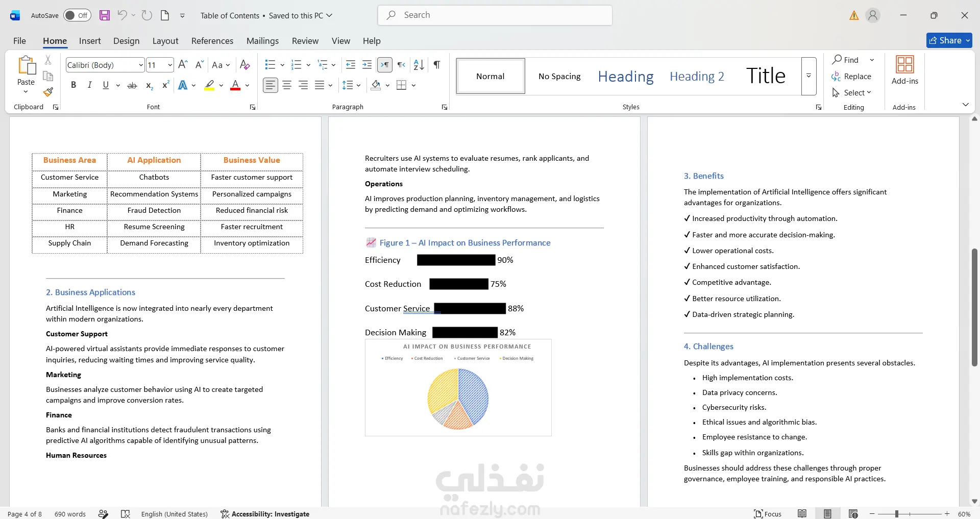Open the text highlight color button
This screenshot has width=980, height=519.
click(209, 85)
